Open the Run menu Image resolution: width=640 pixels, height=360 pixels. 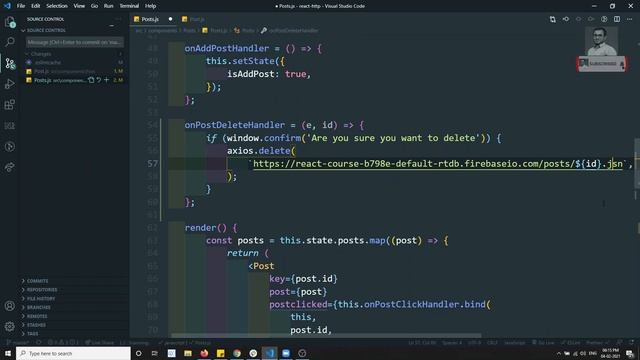tap(109, 6)
